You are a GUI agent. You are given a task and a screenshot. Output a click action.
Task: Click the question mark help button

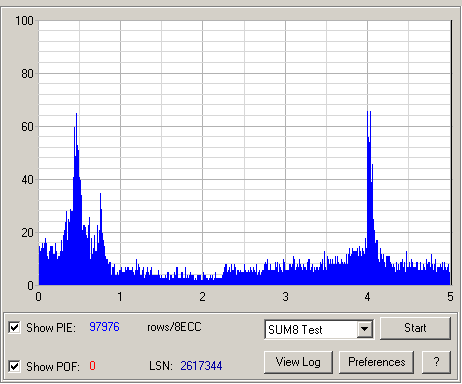(x=436, y=362)
